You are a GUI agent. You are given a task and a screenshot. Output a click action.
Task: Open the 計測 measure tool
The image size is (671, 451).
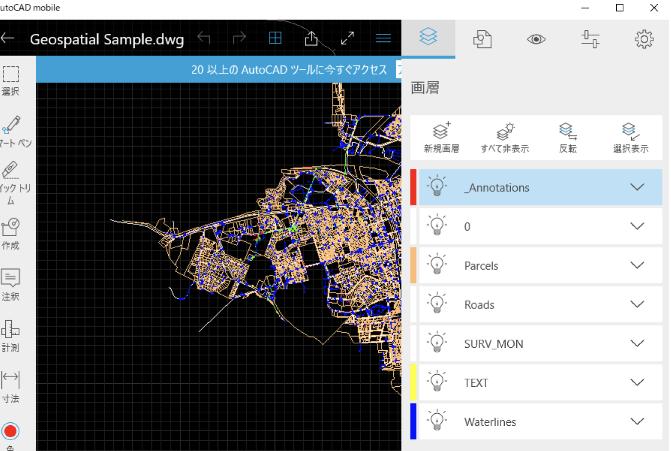click(x=11, y=336)
